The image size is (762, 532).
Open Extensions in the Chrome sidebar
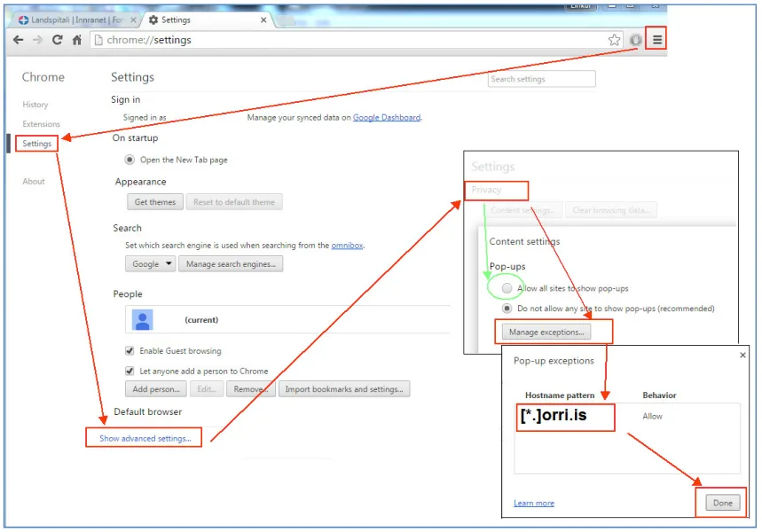(42, 124)
